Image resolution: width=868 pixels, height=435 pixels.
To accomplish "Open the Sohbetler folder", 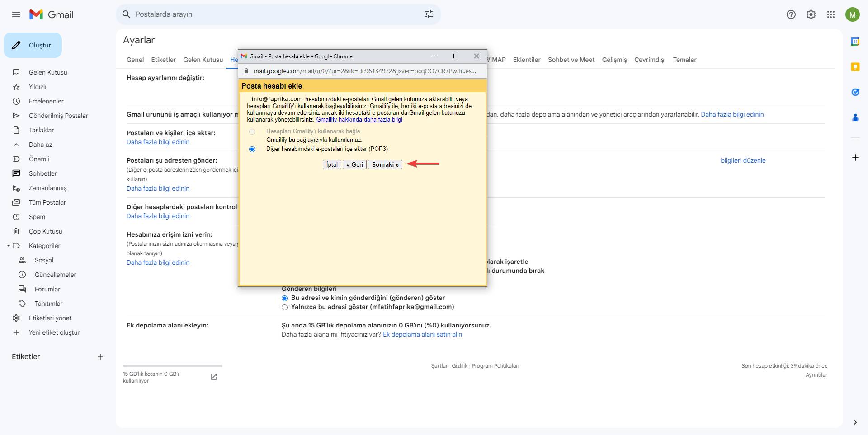I will click(43, 173).
